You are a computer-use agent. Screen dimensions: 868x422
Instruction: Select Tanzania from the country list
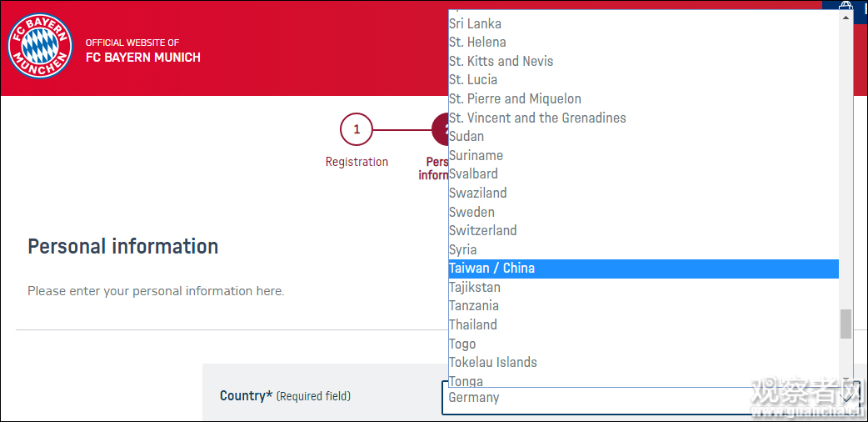tap(474, 306)
